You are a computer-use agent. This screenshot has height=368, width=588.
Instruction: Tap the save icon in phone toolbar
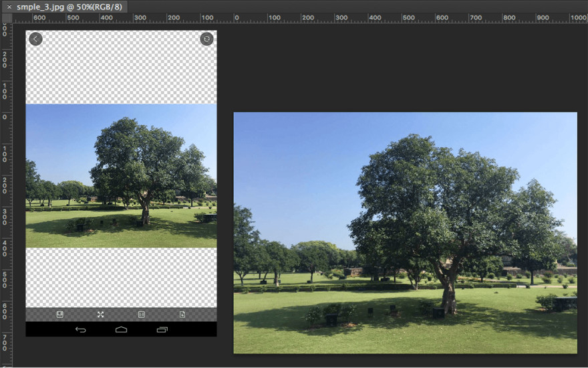coord(60,314)
